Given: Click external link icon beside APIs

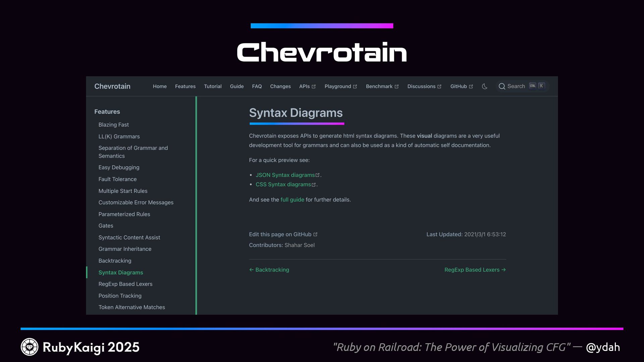Looking at the screenshot, I should point(314,87).
